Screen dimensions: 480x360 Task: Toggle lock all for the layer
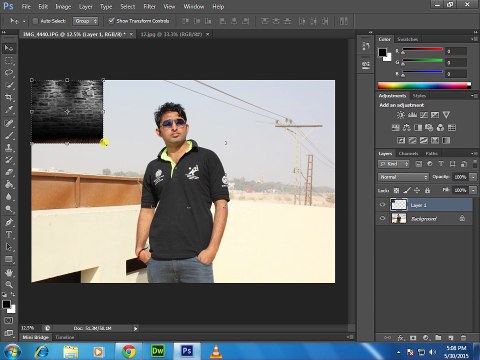point(427,190)
